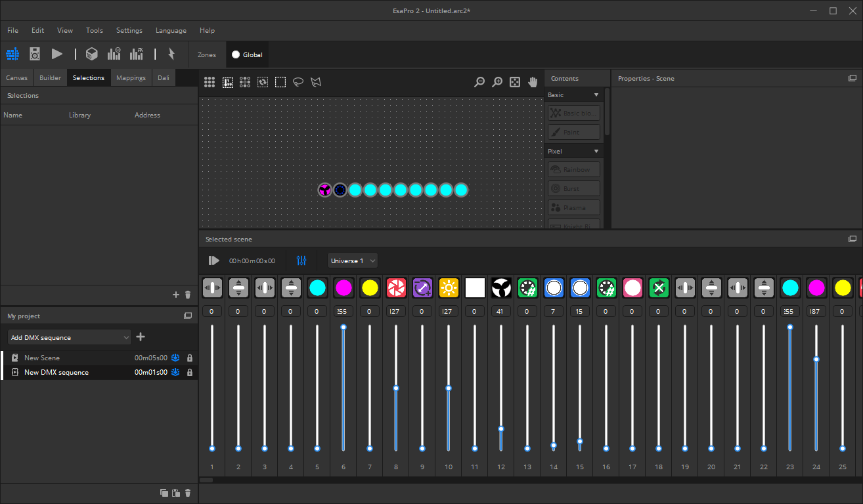Click the red iris shutter icon on channel 8
This screenshot has width=863, height=504.
click(x=396, y=288)
